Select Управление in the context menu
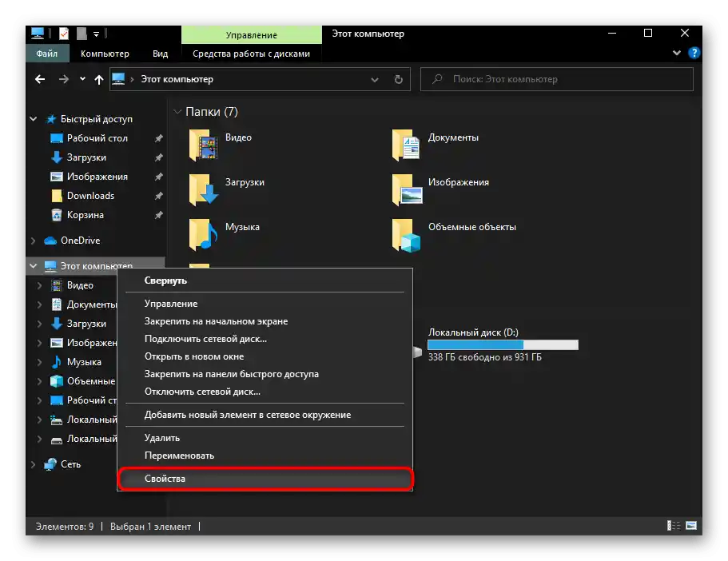The image size is (728, 561). pyautogui.click(x=171, y=304)
